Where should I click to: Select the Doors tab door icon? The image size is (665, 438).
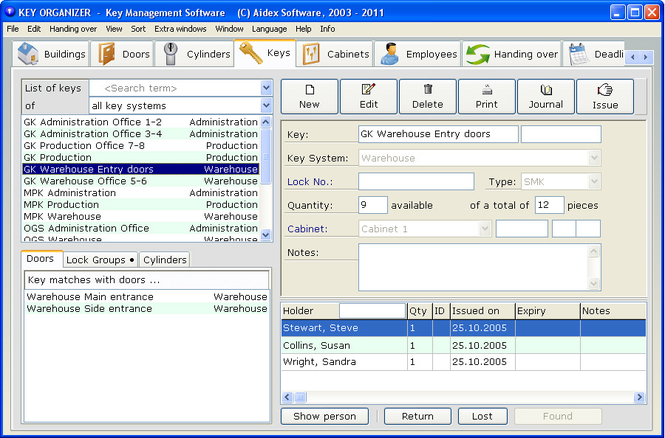pos(107,54)
